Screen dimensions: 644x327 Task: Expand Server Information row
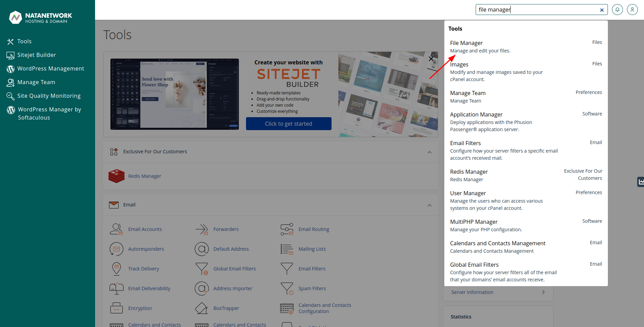(x=498, y=292)
